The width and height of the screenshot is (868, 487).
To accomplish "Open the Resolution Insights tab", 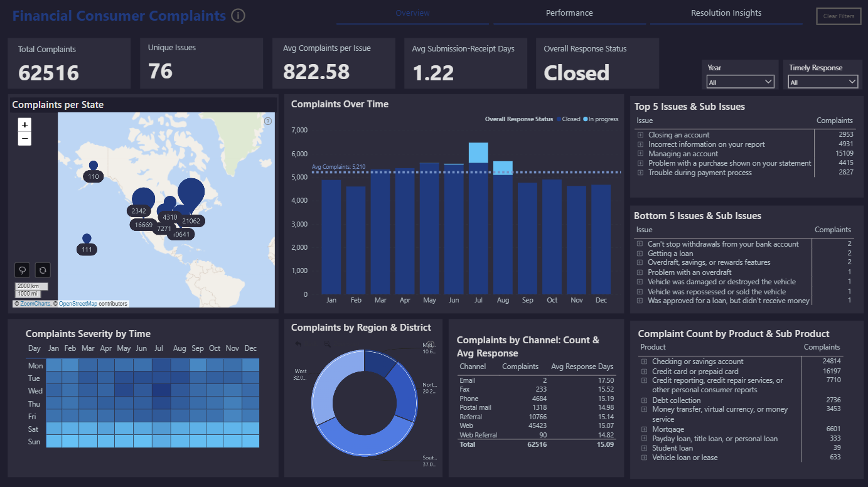I will click(x=726, y=13).
